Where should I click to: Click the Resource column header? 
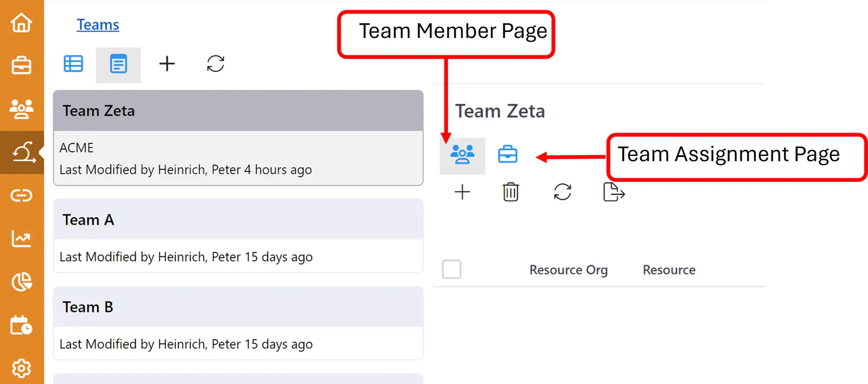coord(669,270)
